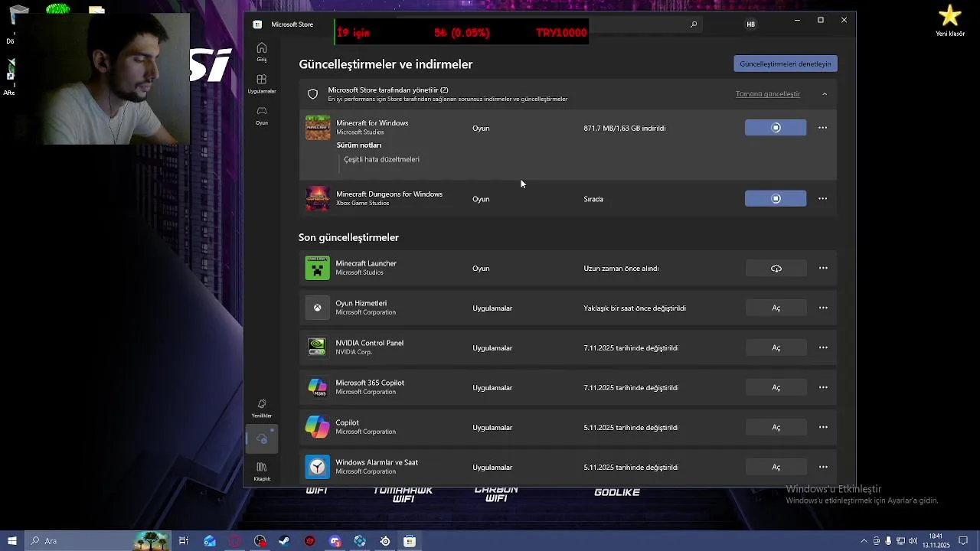Viewport: 980px width, 551px height.
Task: Open more options for NVIDIA Control Panel
Action: coord(823,348)
